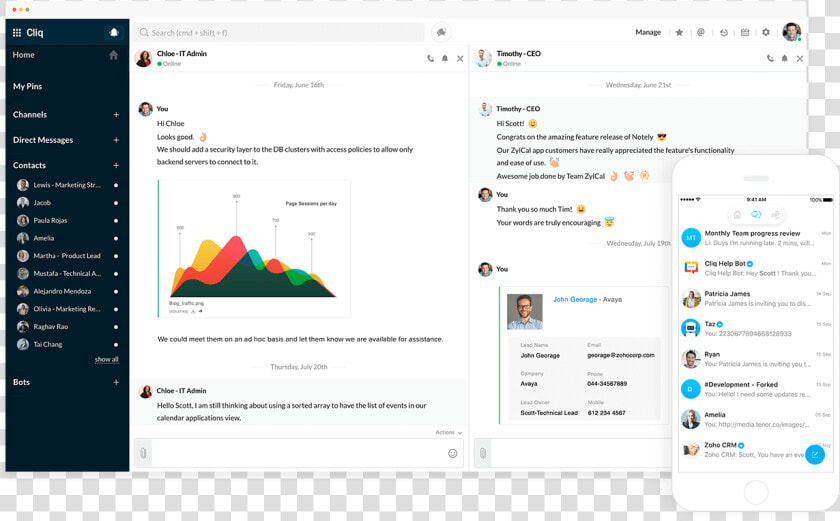
Task: Open user profile avatar at top right
Action: pos(791,32)
